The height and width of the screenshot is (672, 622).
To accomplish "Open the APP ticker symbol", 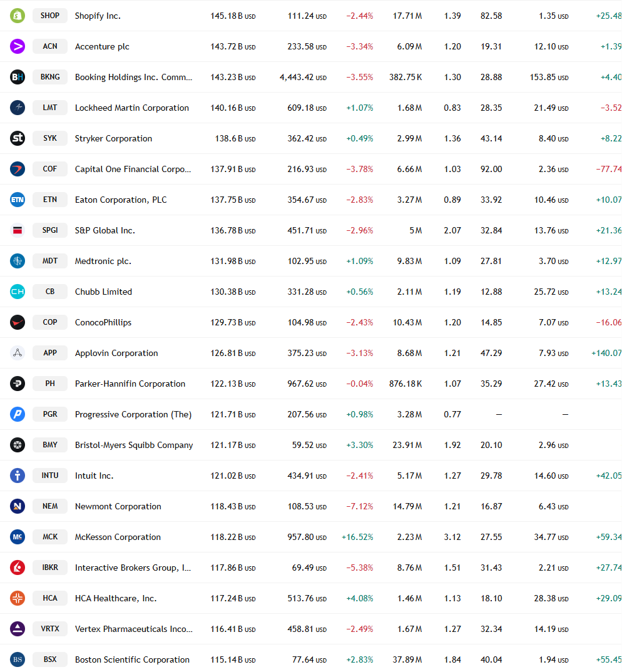I will click(49, 353).
